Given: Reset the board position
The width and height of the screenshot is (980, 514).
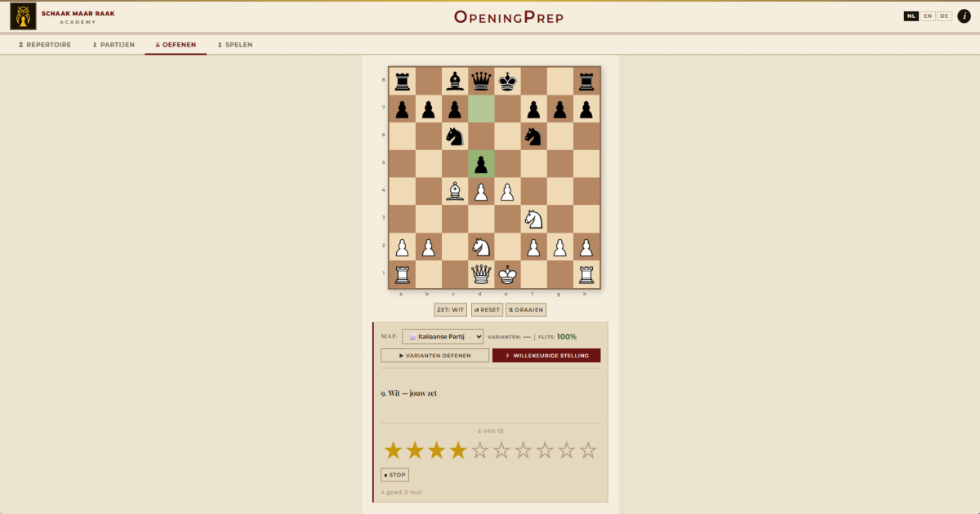Looking at the screenshot, I should pyautogui.click(x=487, y=310).
